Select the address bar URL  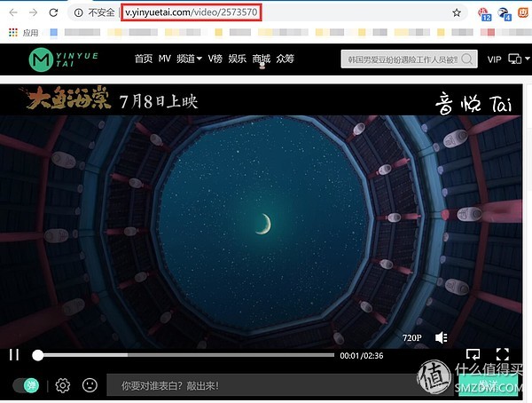(x=192, y=12)
